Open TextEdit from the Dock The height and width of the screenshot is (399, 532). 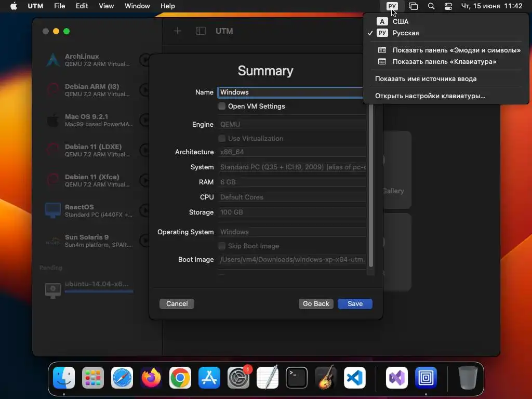pos(268,377)
